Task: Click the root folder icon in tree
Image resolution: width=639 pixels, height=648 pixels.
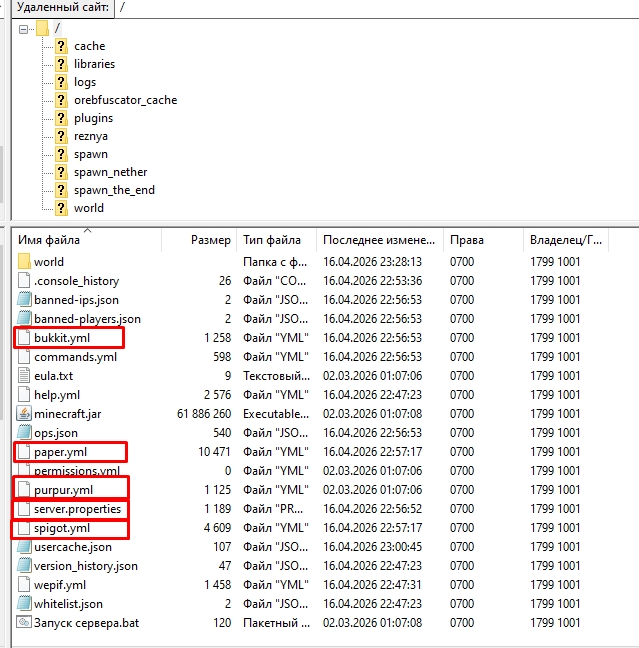Action: click(x=42, y=28)
